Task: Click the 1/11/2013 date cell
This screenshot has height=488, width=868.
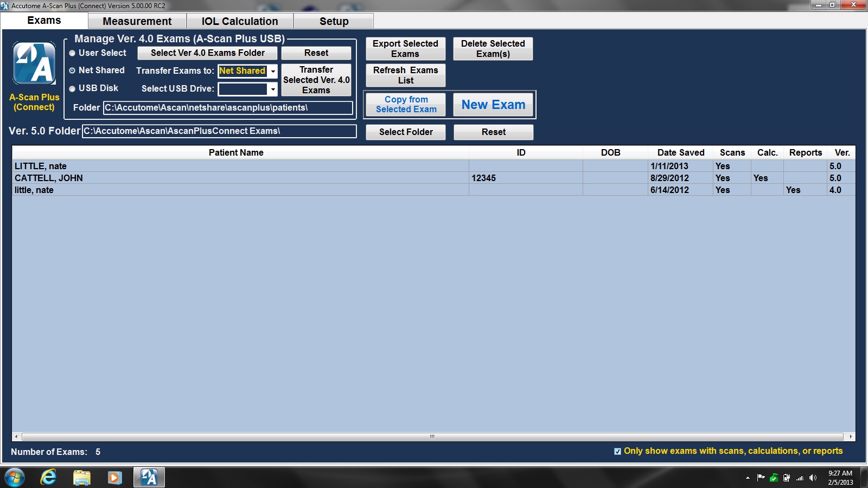Action: 680,166
